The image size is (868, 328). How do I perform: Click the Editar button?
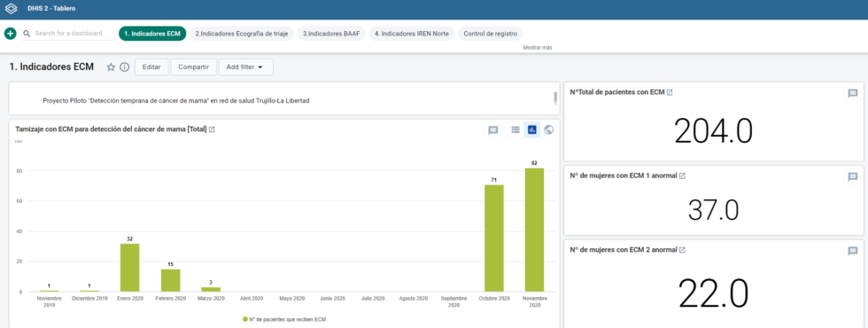pos(151,67)
